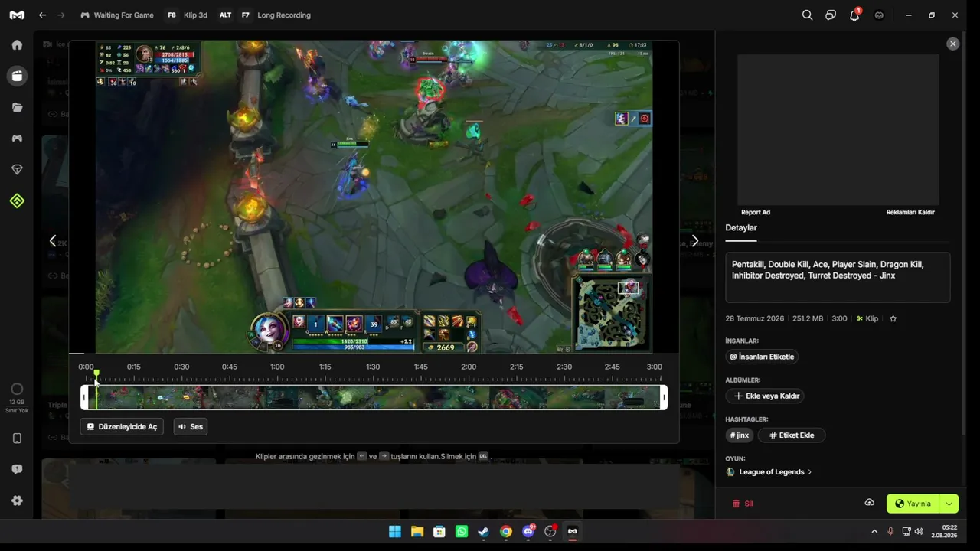
Task: Go to the previous clip
Action: coord(53,240)
